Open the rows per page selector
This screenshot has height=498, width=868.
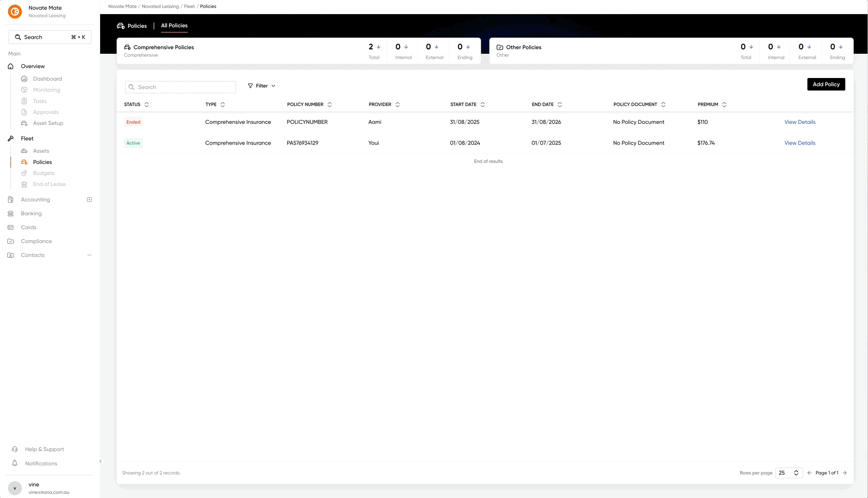[789, 473]
